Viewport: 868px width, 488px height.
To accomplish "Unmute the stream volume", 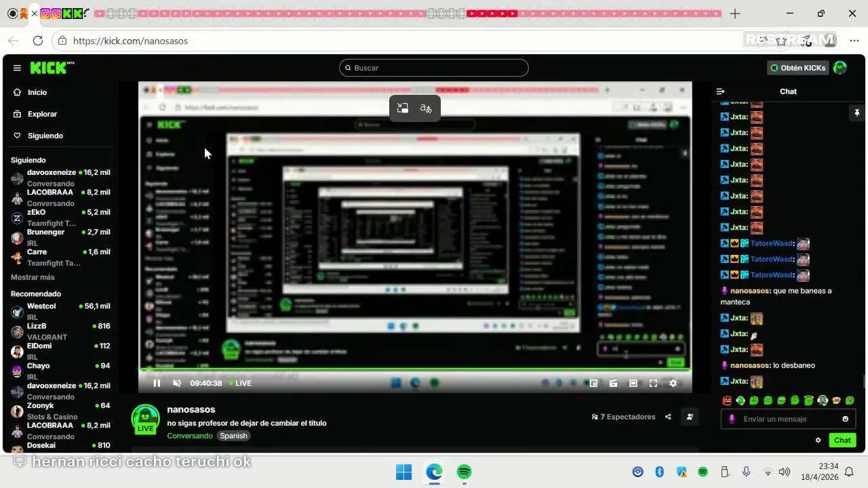I will coord(177,383).
